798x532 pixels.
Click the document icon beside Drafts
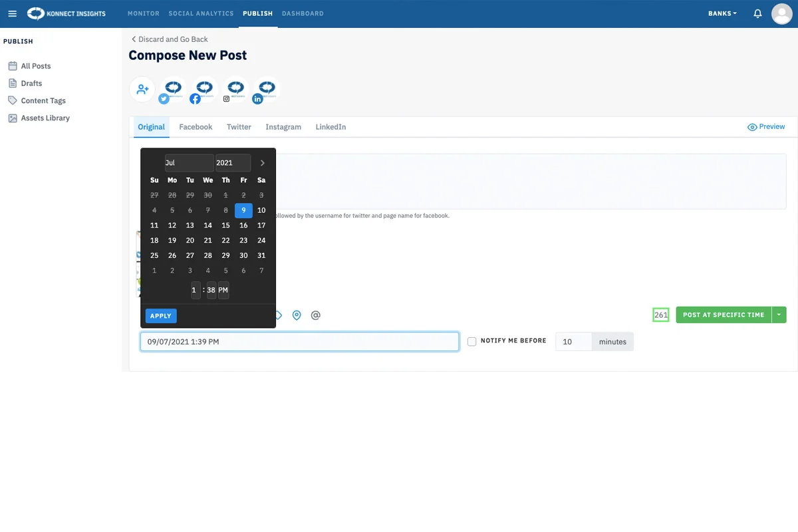[x=13, y=83]
